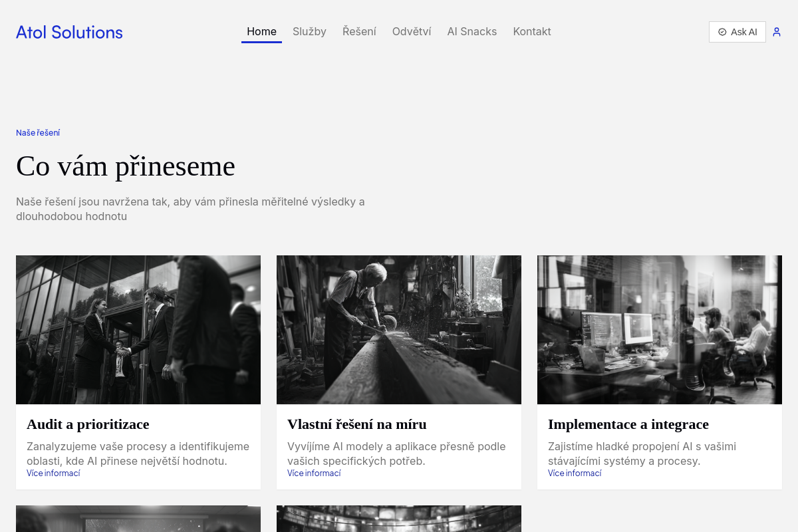Open Více informací under Audit a prioritizace
Viewport: 798px width, 532px height.
(53, 473)
